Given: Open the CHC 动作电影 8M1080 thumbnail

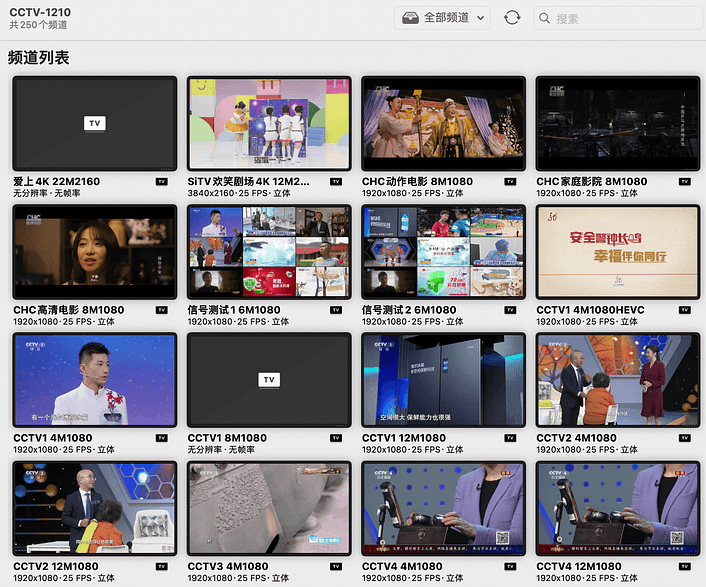Looking at the screenshot, I should click(x=444, y=123).
